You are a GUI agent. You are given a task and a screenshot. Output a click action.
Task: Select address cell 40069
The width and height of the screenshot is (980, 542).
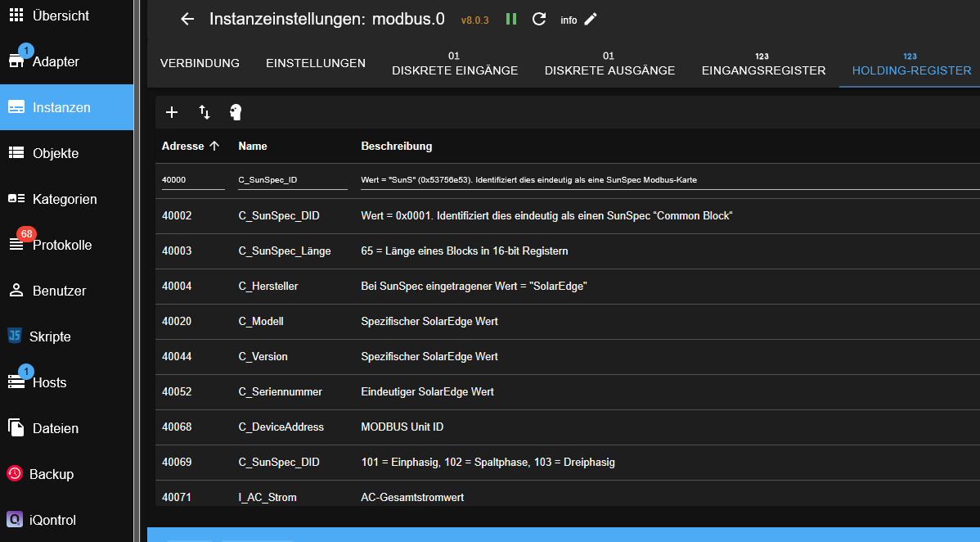(x=177, y=462)
